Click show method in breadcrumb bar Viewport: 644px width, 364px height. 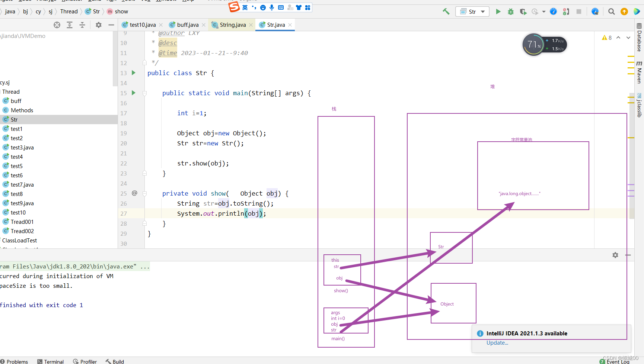pos(118,12)
